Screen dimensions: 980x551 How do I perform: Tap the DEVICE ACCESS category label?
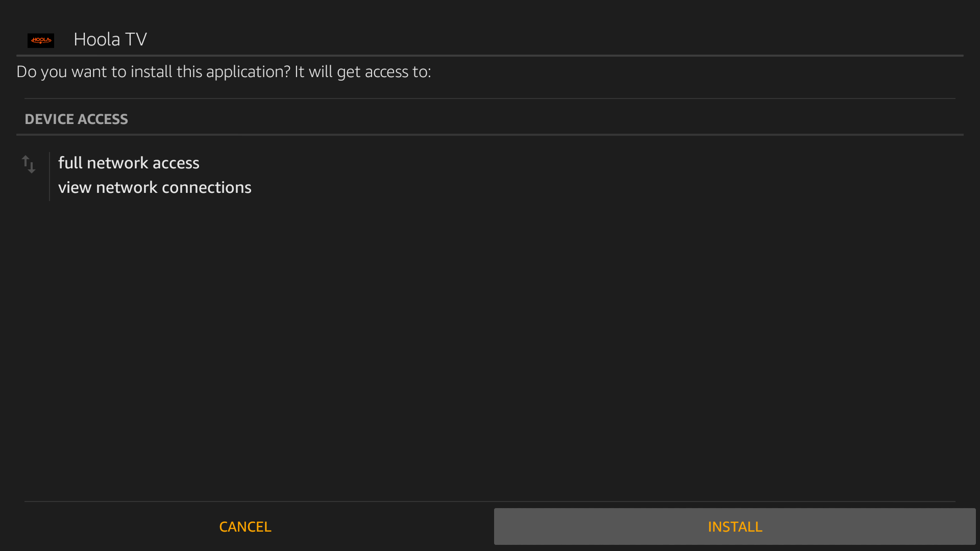pyautogui.click(x=77, y=119)
